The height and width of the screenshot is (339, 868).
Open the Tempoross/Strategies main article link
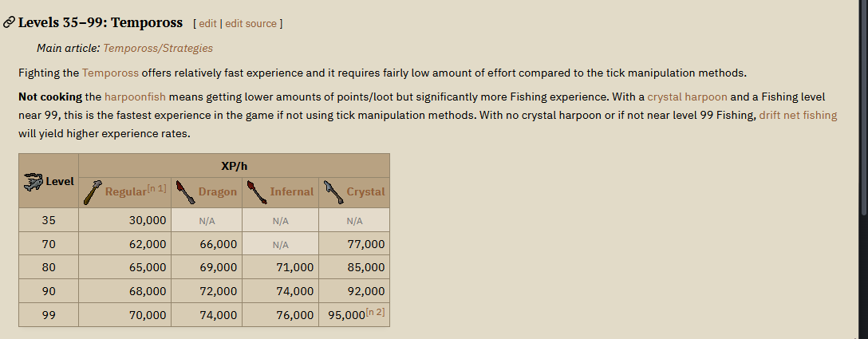[158, 48]
